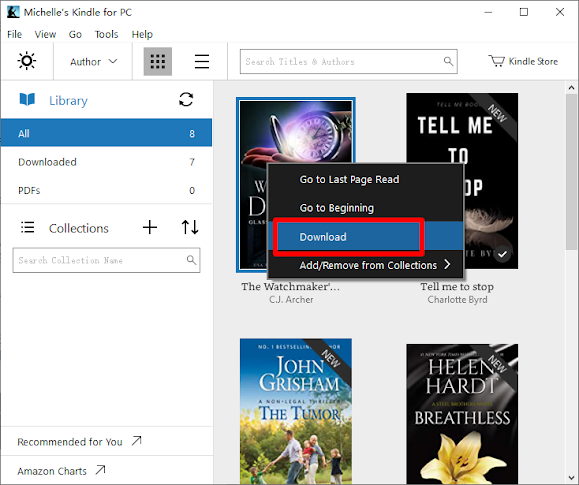Open the Author sort dropdown
This screenshot has height=485, width=579.
(x=93, y=61)
